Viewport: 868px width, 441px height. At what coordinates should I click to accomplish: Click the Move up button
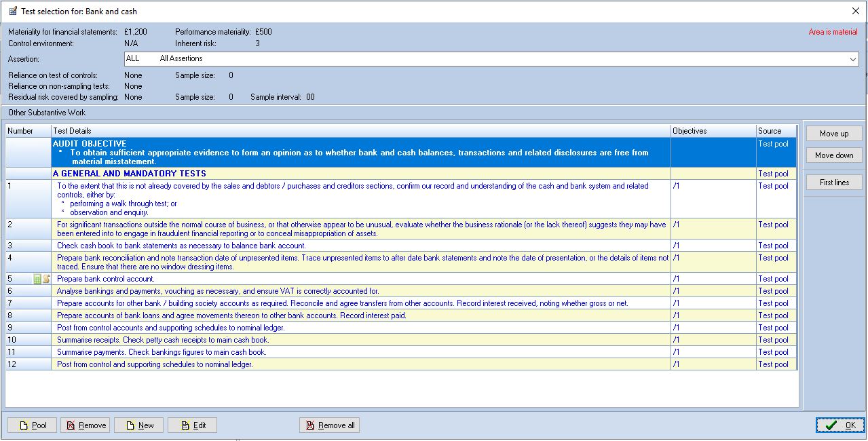pyautogui.click(x=834, y=134)
